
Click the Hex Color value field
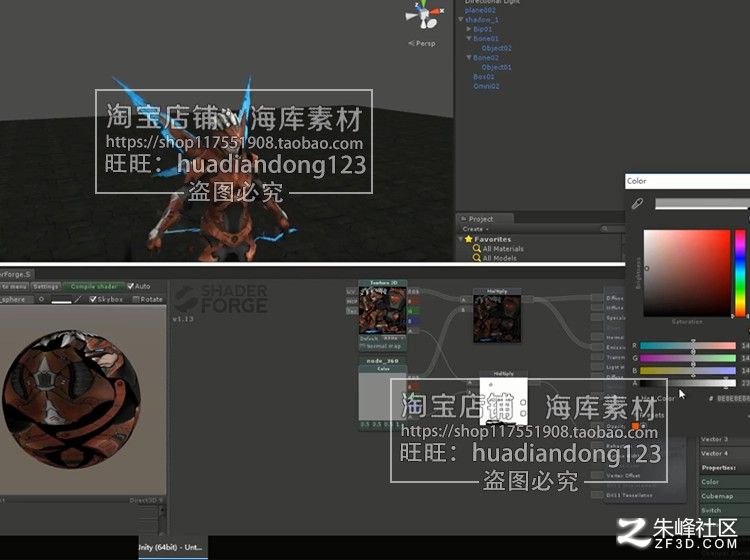point(732,398)
